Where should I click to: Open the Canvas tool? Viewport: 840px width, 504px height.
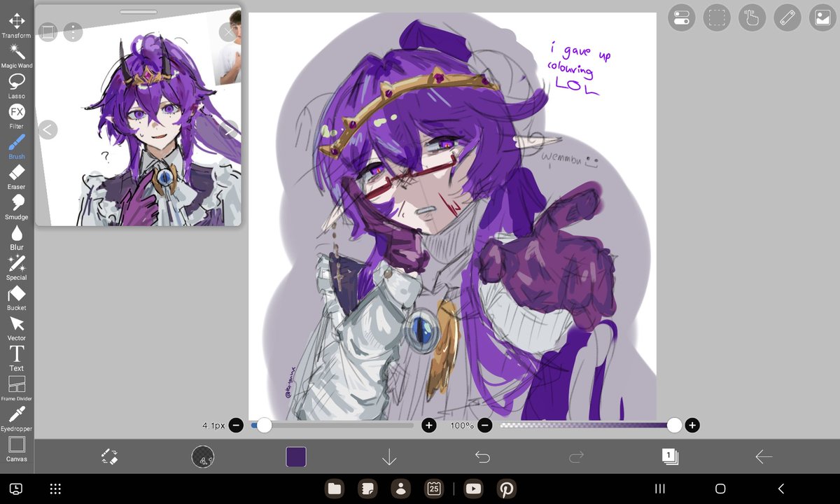tap(17, 449)
